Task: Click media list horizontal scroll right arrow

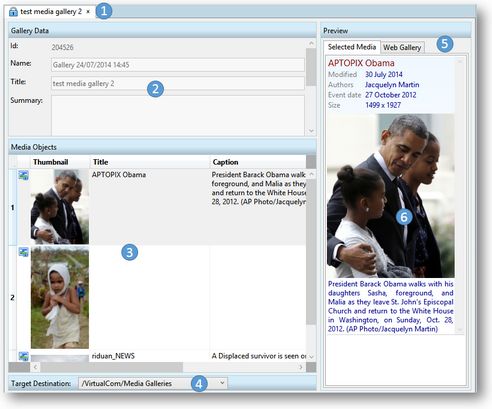Action: pos(301,367)
